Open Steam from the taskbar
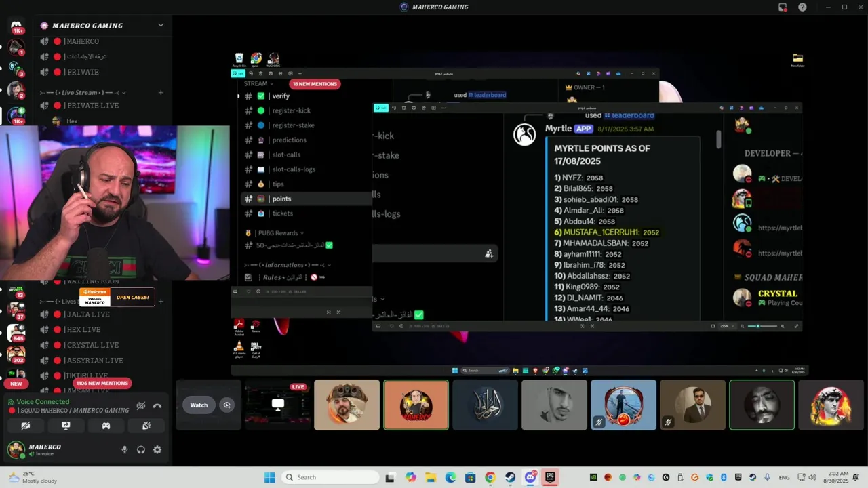This screenshot has height=488, width=868. pos(510,477)
